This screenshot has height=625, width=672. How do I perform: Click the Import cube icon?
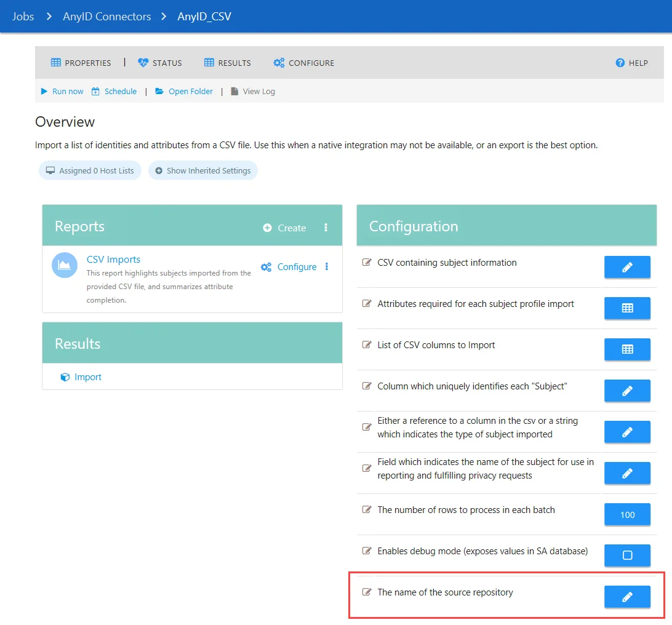pyautogui.click(x=65, y=377)
